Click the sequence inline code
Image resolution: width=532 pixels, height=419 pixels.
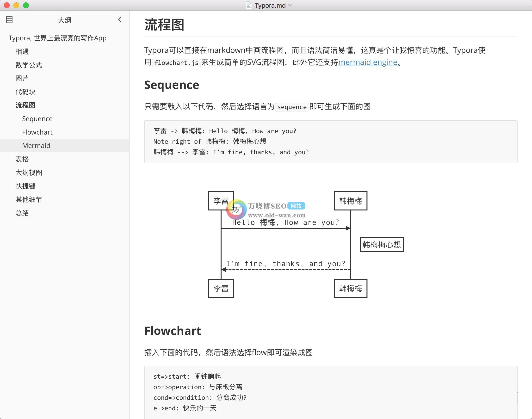click(292, 107)
